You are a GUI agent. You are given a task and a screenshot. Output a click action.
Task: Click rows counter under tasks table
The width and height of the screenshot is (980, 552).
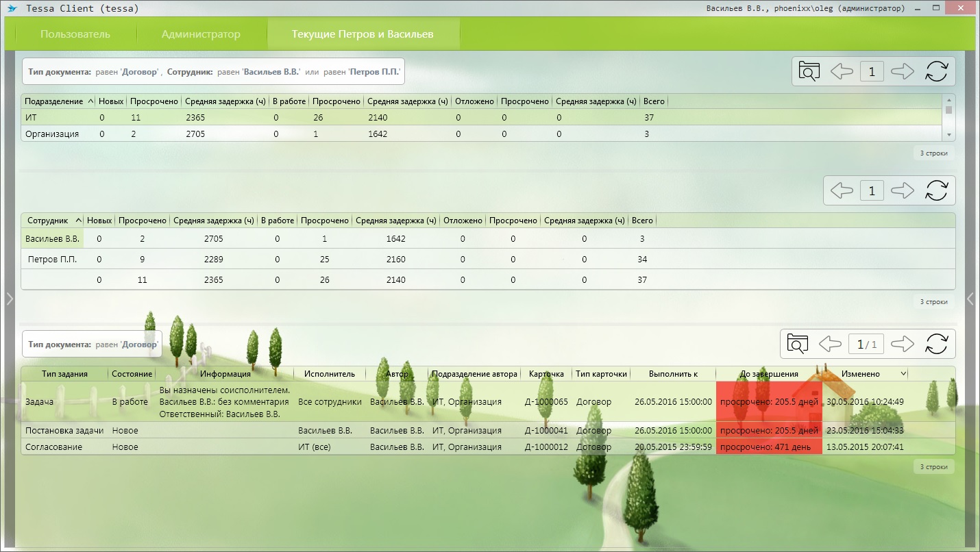933,466
